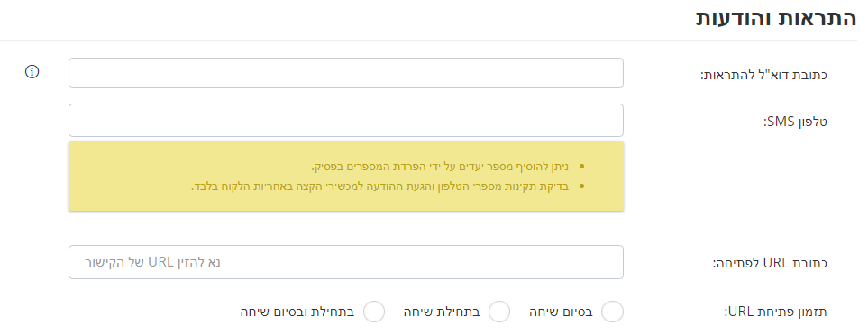
Task: Click the כתובת דוא"ל להתראות field label
Action: [x=764, y=74]
